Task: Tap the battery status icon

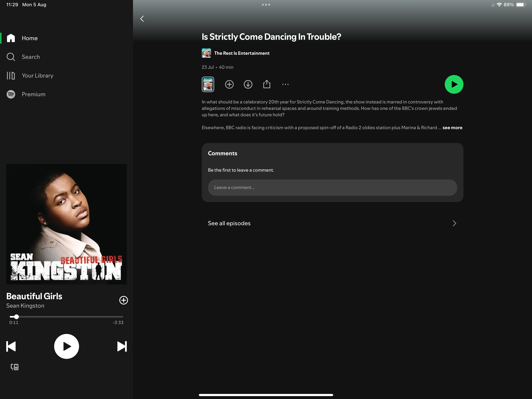Action: click(521, 4)
